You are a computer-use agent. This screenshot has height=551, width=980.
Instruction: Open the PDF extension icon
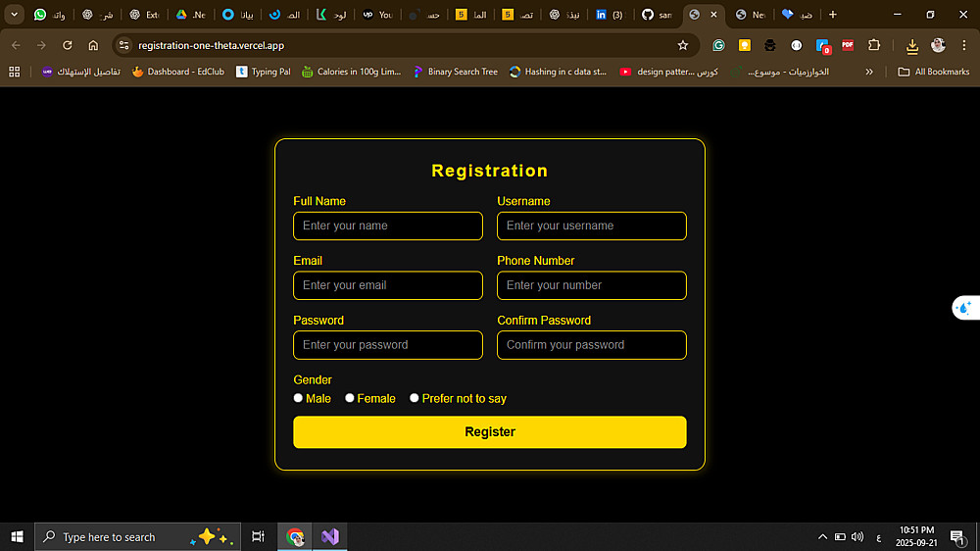(x=848, y=45)
